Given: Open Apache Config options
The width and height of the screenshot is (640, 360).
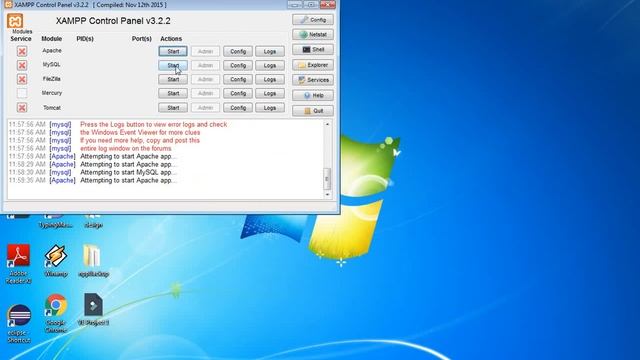Looking at the screenshot, I should tap(238, 51).
